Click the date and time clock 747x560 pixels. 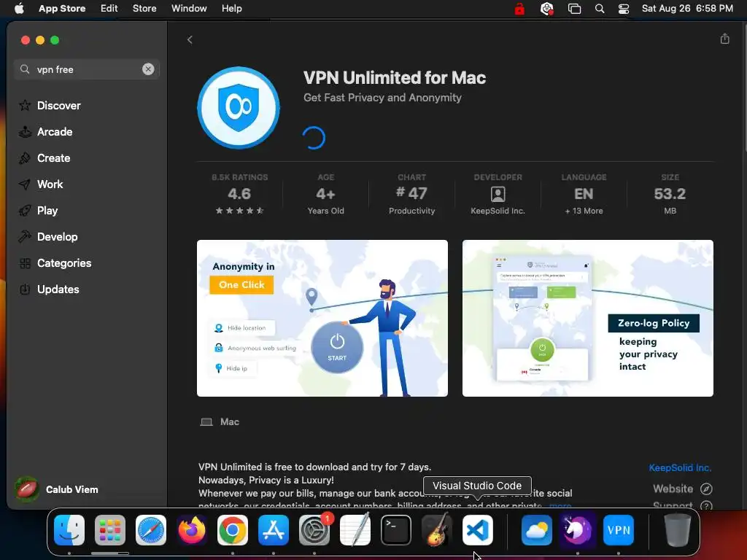point(687,9)
